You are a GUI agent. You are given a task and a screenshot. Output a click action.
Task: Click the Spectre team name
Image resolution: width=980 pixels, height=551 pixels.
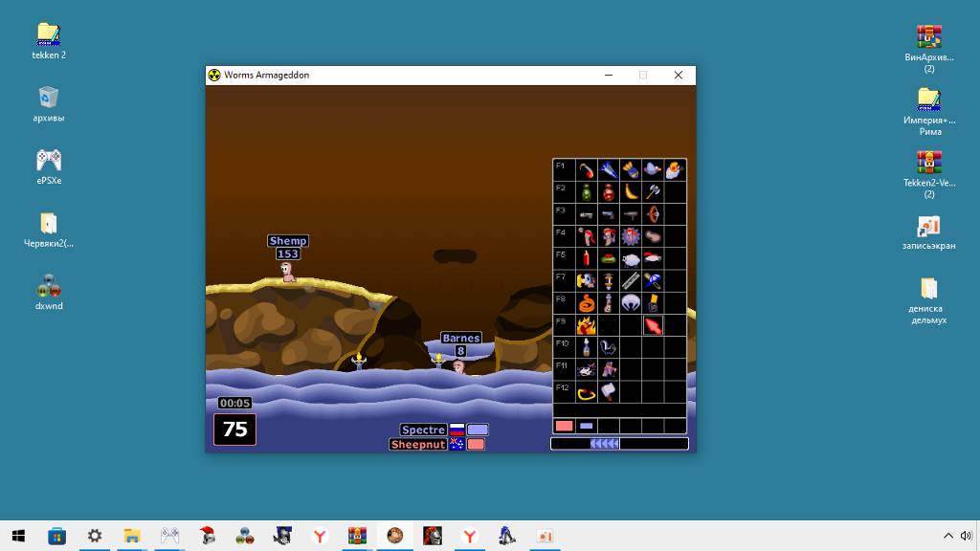tap(423, 430)
